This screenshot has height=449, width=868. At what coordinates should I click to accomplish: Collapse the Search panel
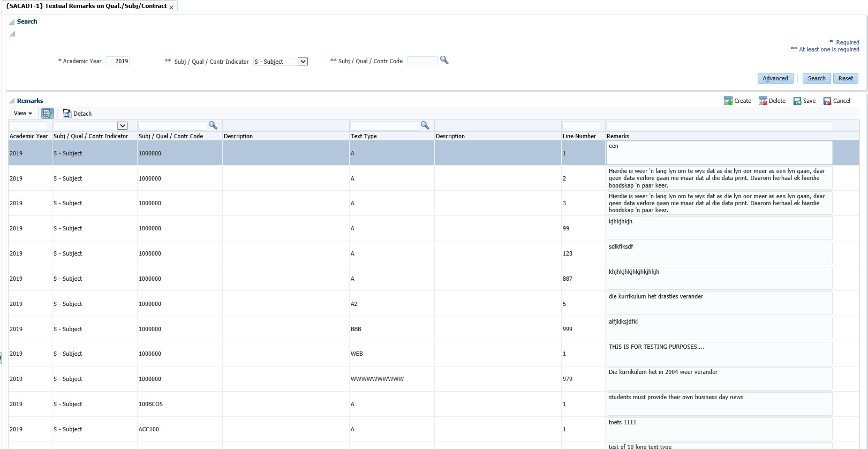point(12,22)
